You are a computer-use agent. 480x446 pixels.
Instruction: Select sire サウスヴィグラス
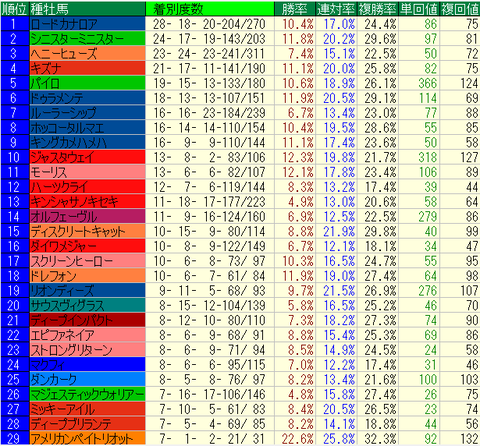point(87,305)
